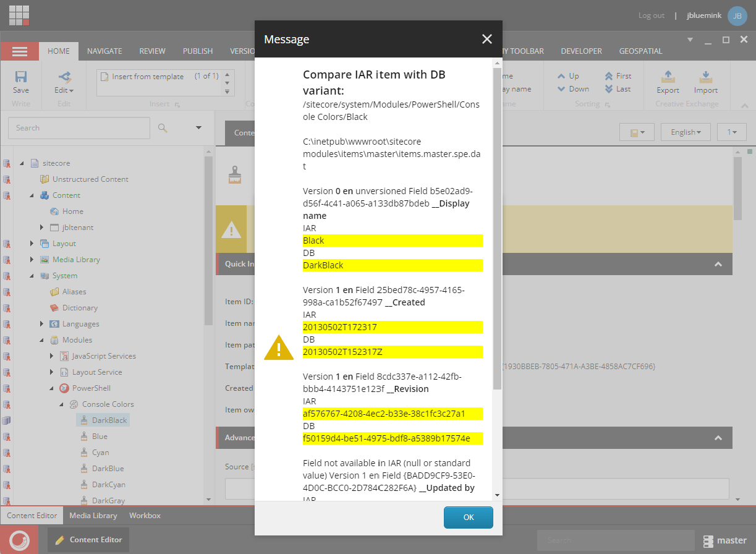Screen dimensions: 756x554
Task: Open the orange hamburger menu above the ribbon
Action: point(19,51)
